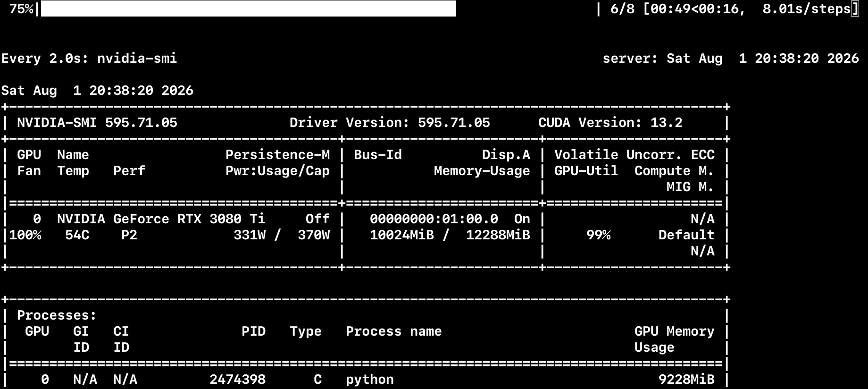868x389 pixels.
Task: Click the "370W" power cap value
Action: 314,235
